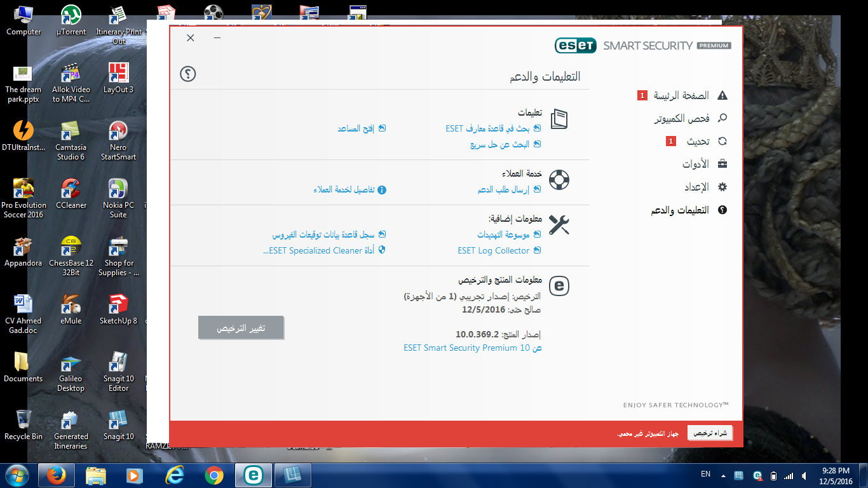Open Windows Explorer from taskbar
The width and height of the screenshot is (868, 488).
(x=96, y=475)
